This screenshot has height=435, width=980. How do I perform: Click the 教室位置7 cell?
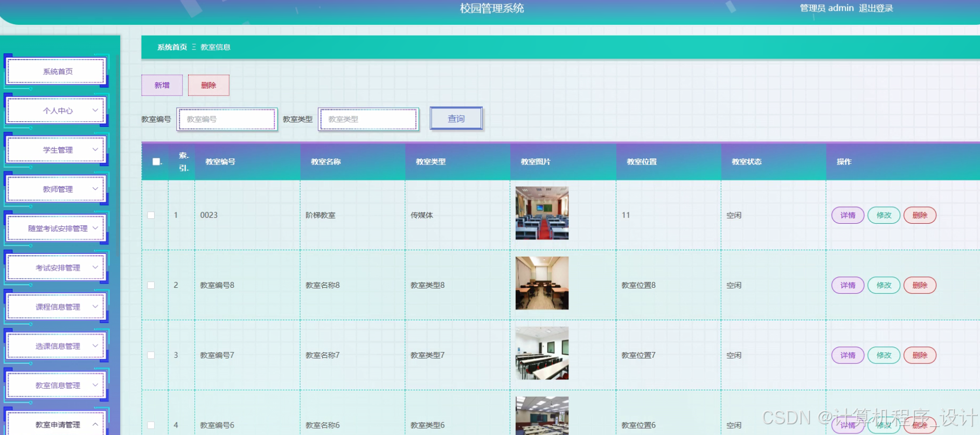[x=638, y=355]
